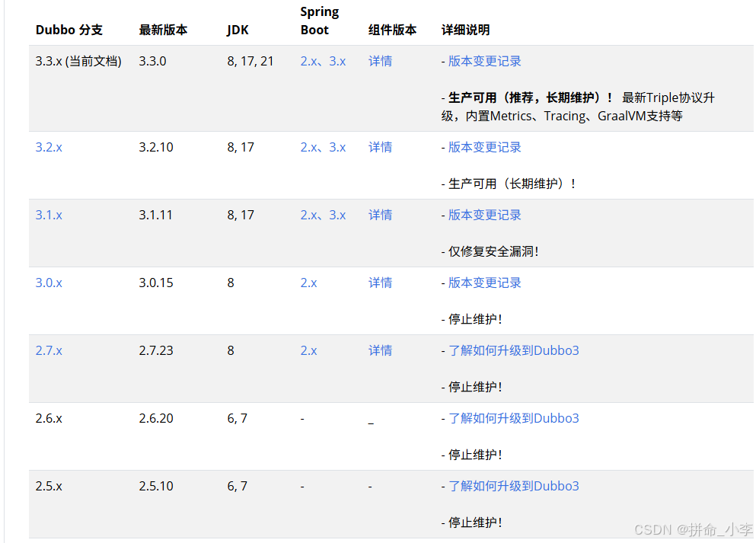Screen dimensions: 756x543
Task: Open 版本变更记录 link for 3.3.x
Action: pos(484,61)
